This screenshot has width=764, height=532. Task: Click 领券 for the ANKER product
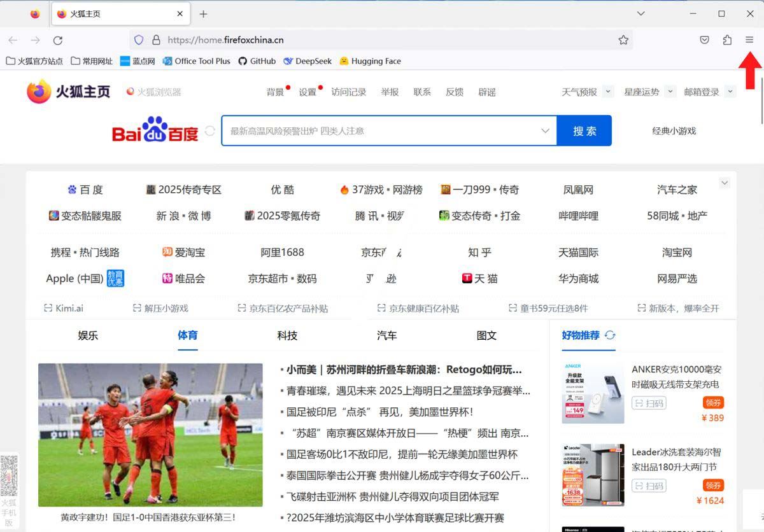[x=714, y=403]
